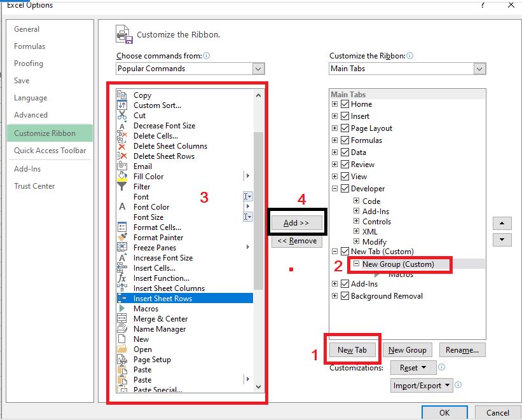Image resolution: width=522 pixels, height=420 pixels.
Task: Toggle the Formulas tab checkbox
Action: pyautogui.click(x=345, y=140)
